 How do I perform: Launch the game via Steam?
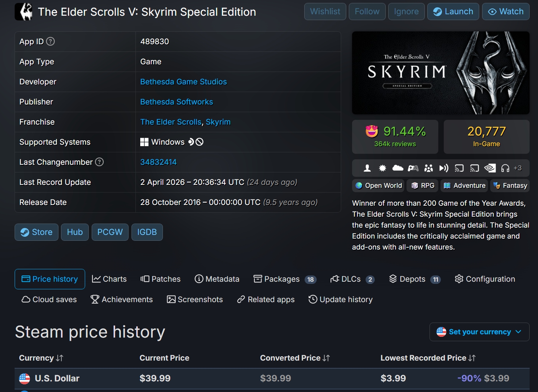click(453, 12)
